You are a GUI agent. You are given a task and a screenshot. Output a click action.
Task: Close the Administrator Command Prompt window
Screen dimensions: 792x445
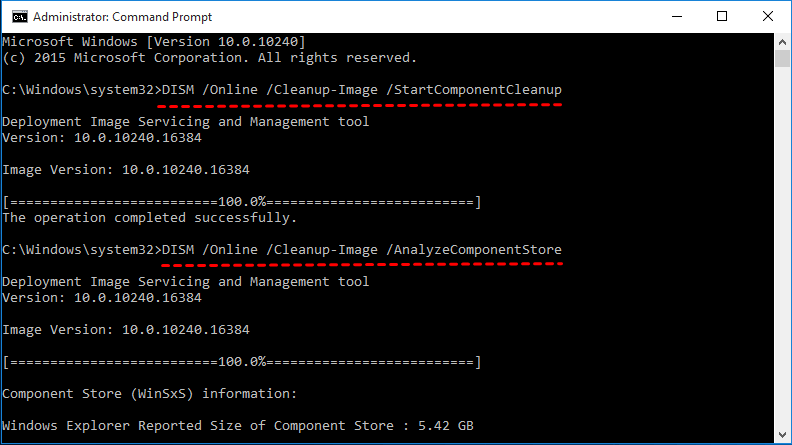click(767, 16)
